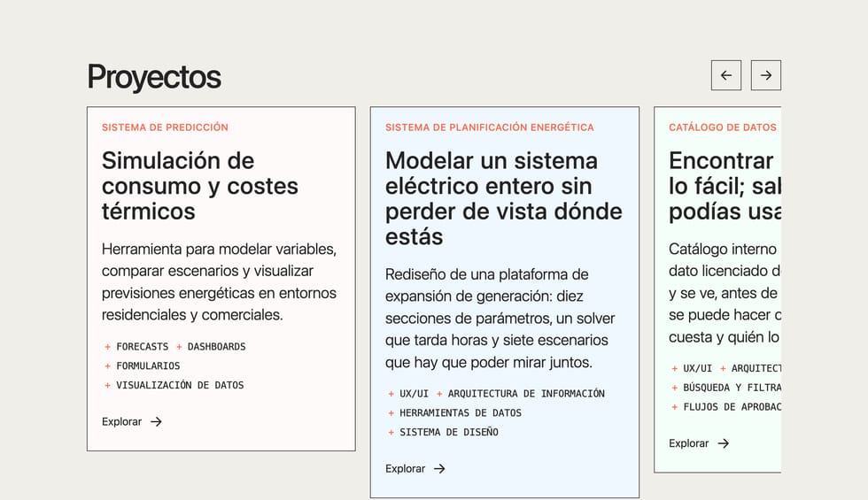868x500 pixels.
Task: Open the partially visible Encontrar card title
Action: tap(725, 186)
